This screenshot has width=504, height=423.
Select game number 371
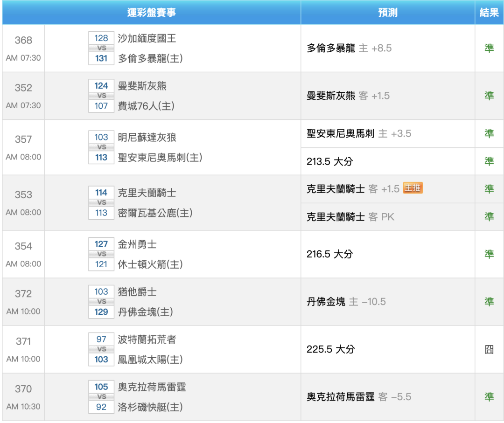point(23,341)
